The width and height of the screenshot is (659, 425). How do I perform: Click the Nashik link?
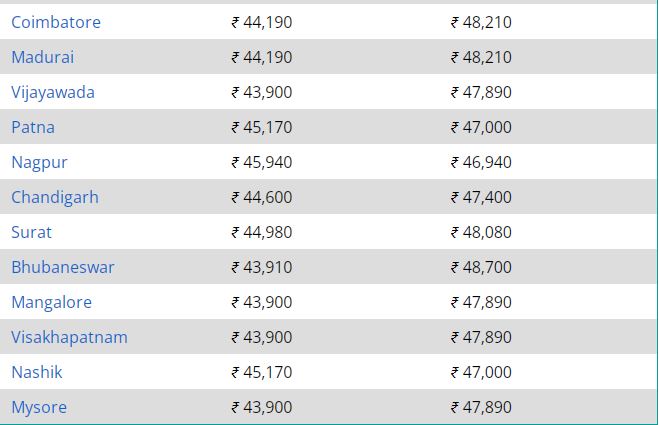[37, 372]
